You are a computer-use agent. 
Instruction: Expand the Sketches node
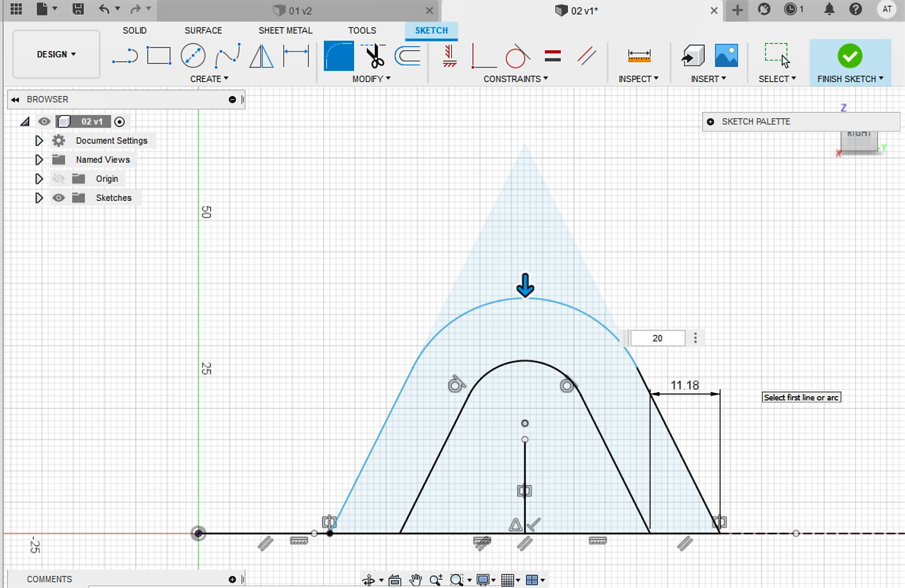click(39, 198)
